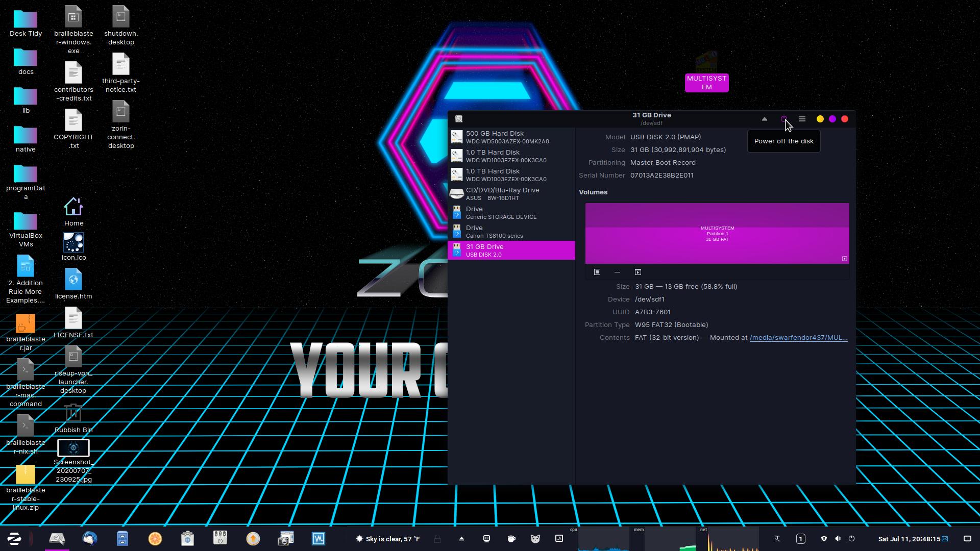Power off the disk
The width and height of the screenshot is (980, 551).
[x=783, y=119]
